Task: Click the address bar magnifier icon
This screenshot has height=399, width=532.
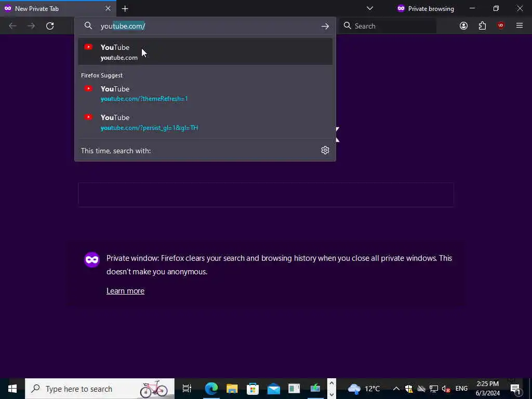Action: click(x=88, y=26)
